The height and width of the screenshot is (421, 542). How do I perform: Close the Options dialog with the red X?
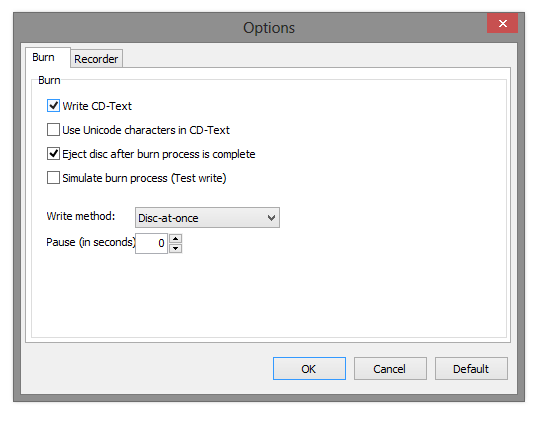[502, 23]
